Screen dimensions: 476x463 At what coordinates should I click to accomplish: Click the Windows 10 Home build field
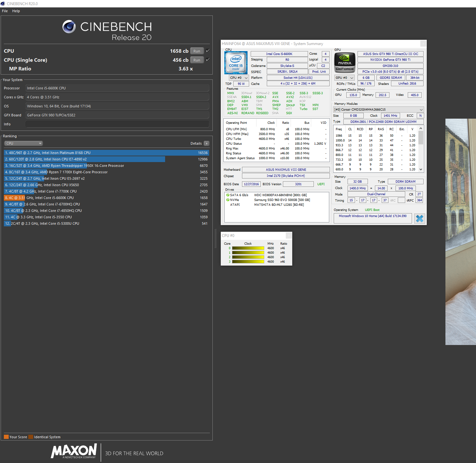coord(373,218)
